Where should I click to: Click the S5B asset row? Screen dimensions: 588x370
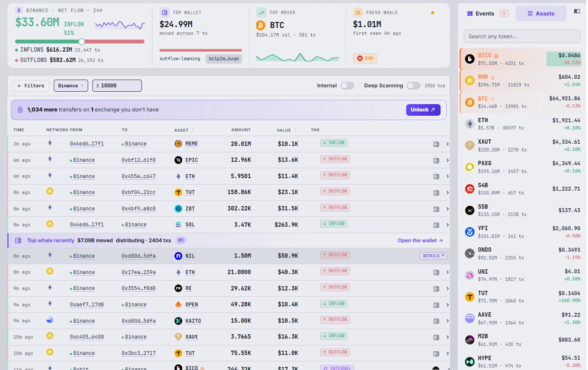coord(522,210)
